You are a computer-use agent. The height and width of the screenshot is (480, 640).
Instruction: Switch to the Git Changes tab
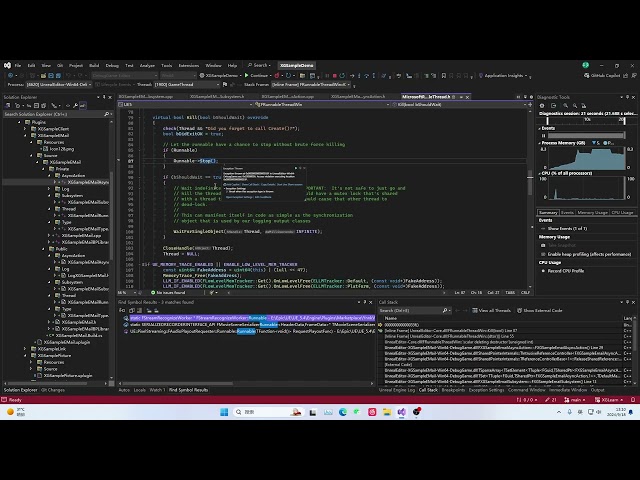[x=53, y=390]
